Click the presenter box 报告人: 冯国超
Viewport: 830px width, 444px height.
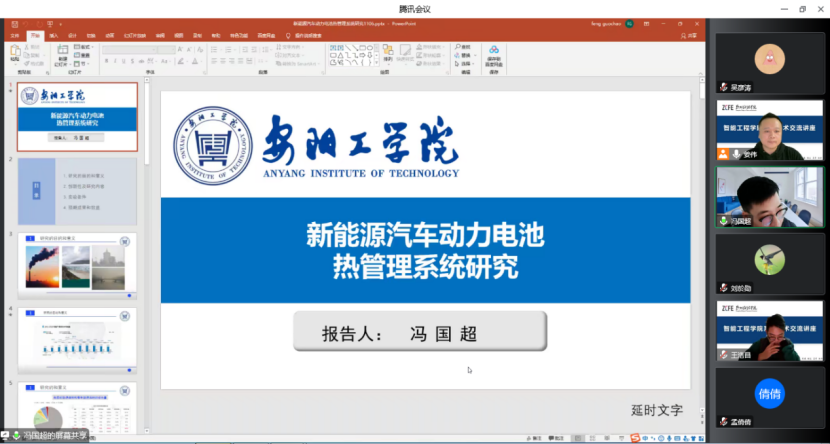pyautogui.click(x=420, y=331)
